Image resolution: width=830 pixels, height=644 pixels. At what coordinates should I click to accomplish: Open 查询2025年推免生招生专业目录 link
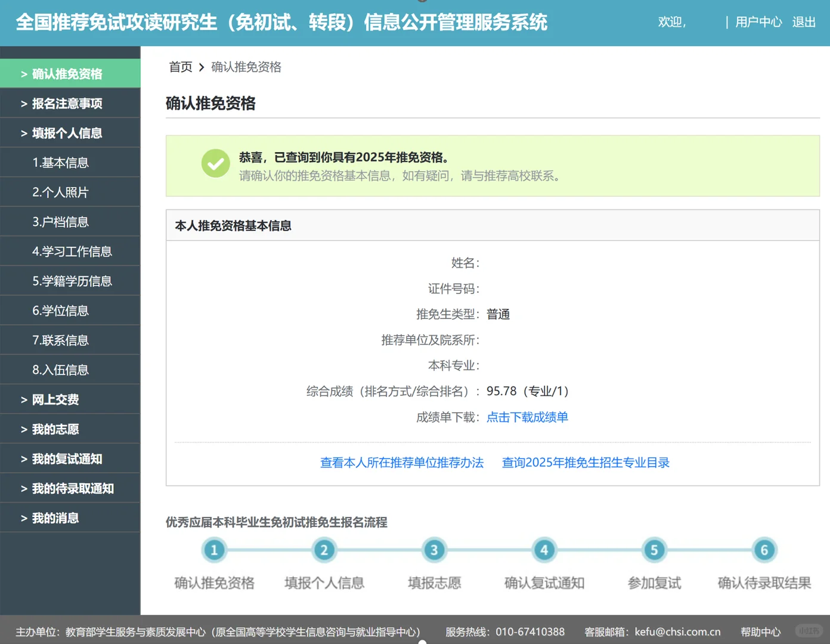(x=585, y=462)
